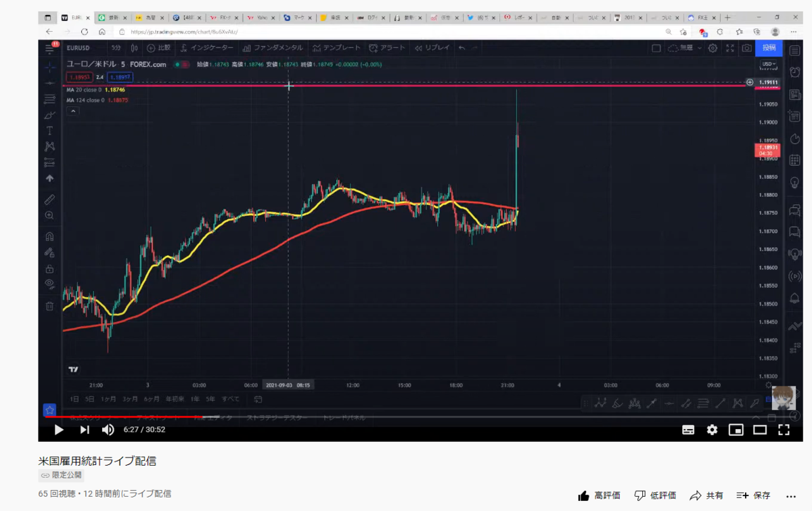This screenshot has height=511, width=812.
Task: Click the MA 20 close indicator label
Action: [84, 89]
